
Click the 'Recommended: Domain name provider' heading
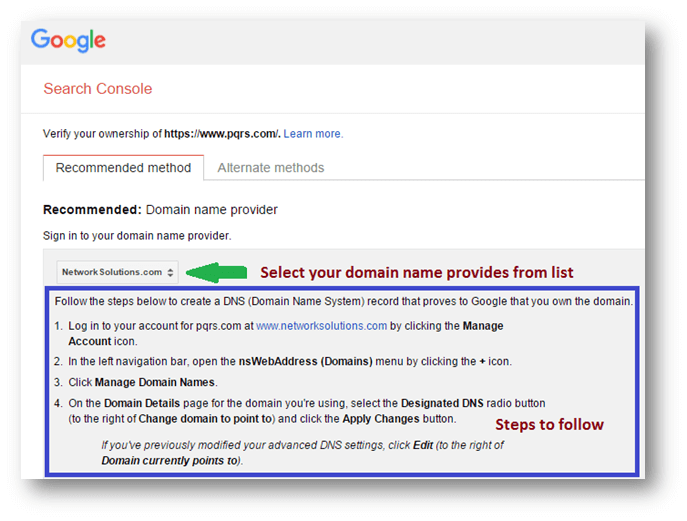pyautogui.click(x=160, y=210)
